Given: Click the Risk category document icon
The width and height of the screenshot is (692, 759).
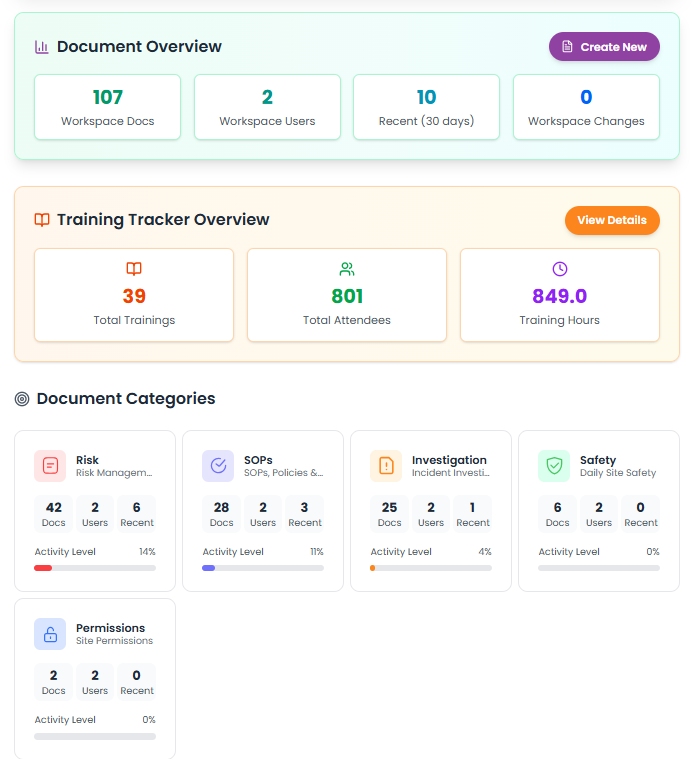Looking at the screenshot, I should pyautogui.click(x=50, y=466).
